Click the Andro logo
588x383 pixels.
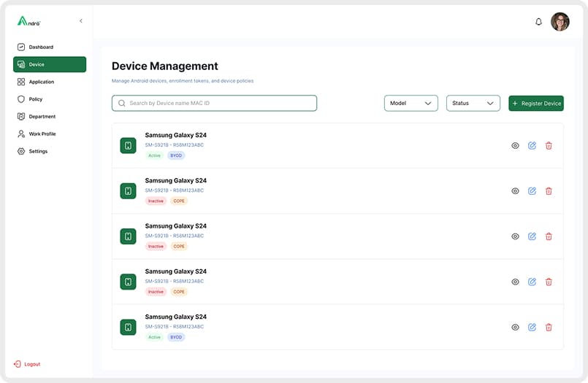click(x=29, y=21)
